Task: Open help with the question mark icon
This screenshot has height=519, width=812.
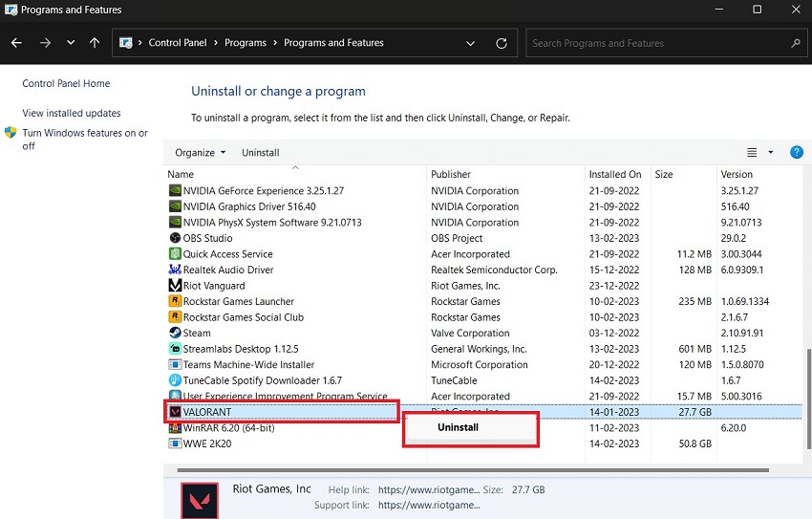Action: 797,152
